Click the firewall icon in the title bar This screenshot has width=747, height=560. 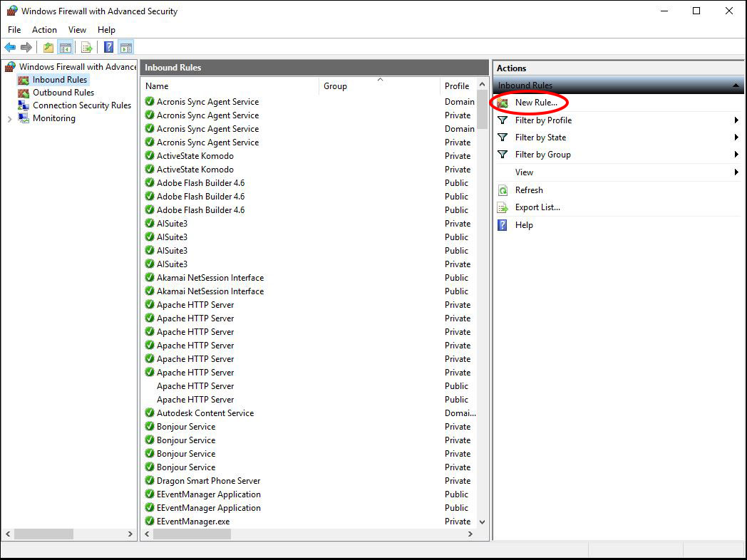point(12,11)
